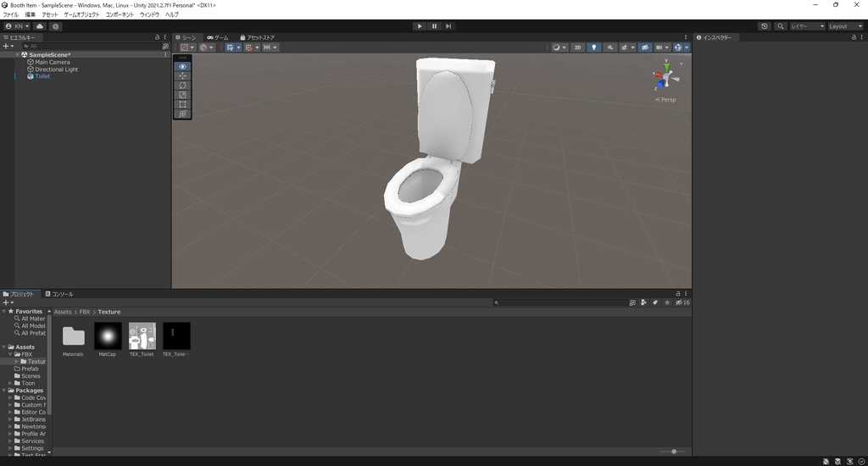The image size is (868, 466).
Task: Switch to the ゲーム tab
Action: (x=218, y=37)
